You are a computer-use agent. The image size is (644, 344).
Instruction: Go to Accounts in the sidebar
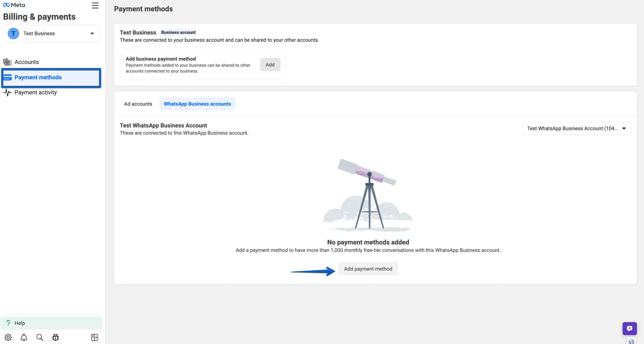[x=26, y=62]
